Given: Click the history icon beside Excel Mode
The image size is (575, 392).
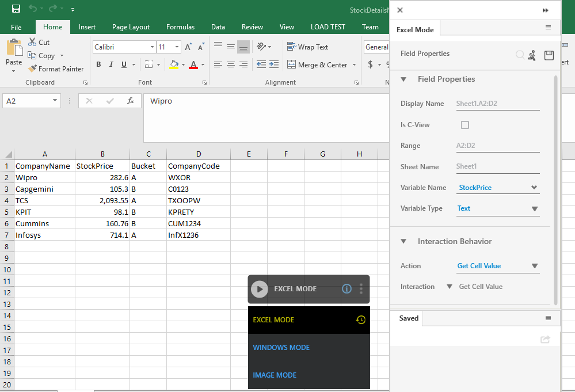Looking at the screenshot, I should pyautogui.click(x=361, y=320).
